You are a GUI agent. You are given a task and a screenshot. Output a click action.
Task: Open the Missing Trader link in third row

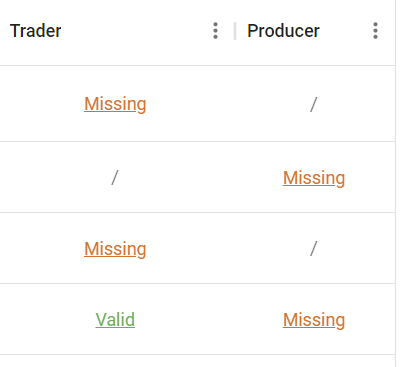coord(115,249)
